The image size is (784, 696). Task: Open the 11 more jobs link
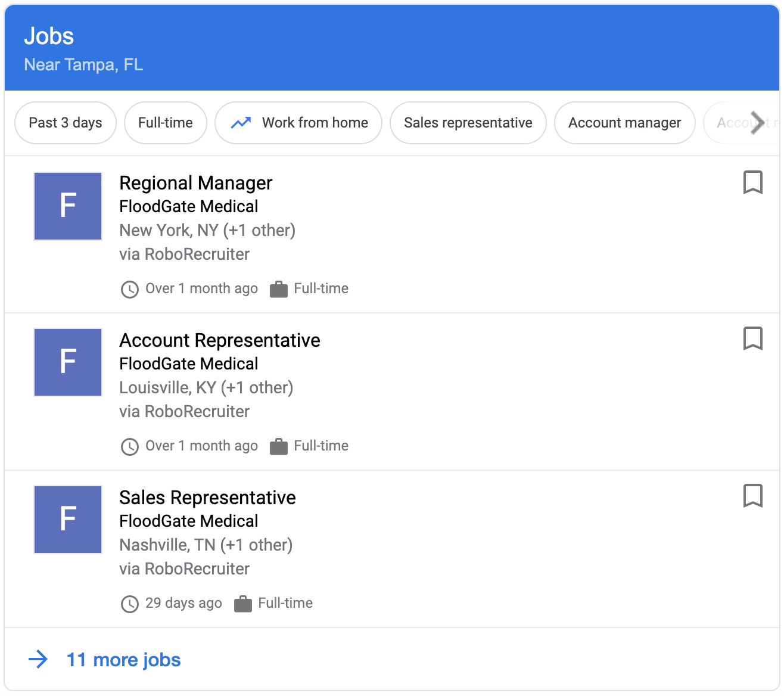[x=123, y=660]
